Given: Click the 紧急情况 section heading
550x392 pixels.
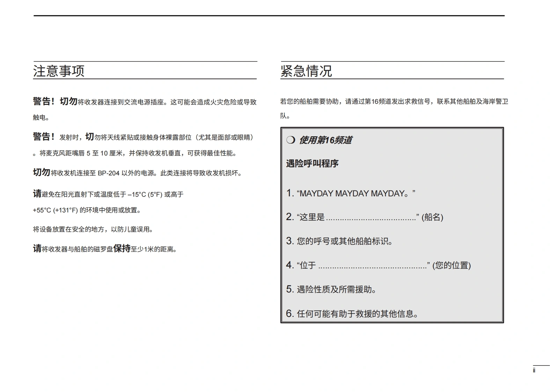Looking at the screenshot, I should 306,71.
